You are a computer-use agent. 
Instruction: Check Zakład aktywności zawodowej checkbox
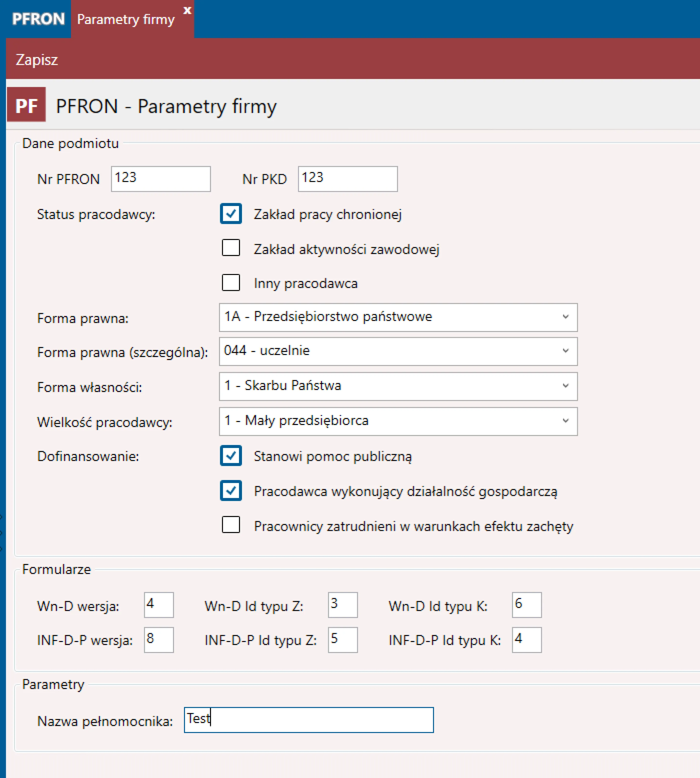click(231, 248)
